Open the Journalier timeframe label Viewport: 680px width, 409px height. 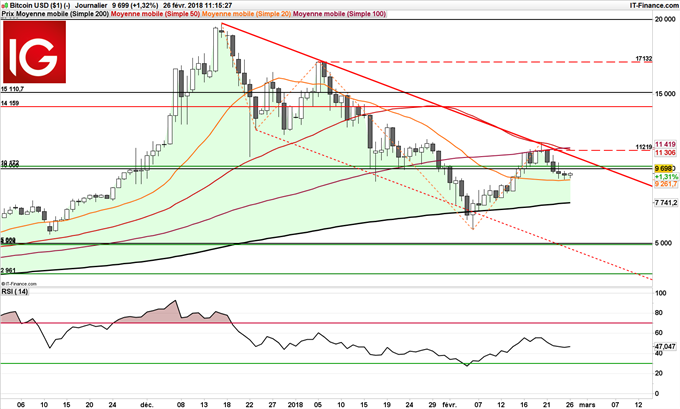(91, 6)
